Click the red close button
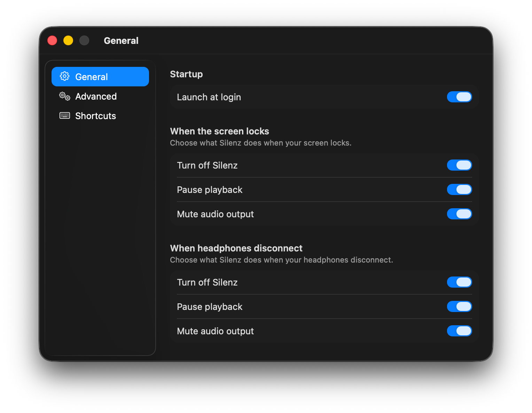This screenshot has height=413, width=532. [x=52, y=40]
